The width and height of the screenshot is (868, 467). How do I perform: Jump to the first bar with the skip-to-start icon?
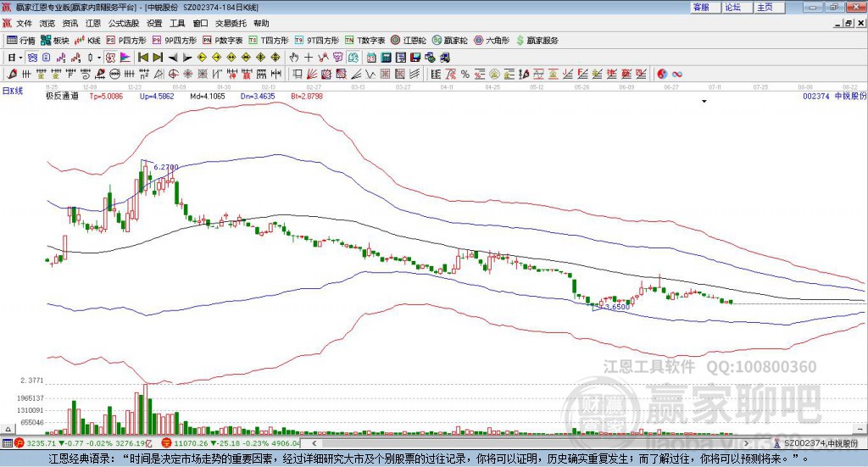[x=142, y=58]
